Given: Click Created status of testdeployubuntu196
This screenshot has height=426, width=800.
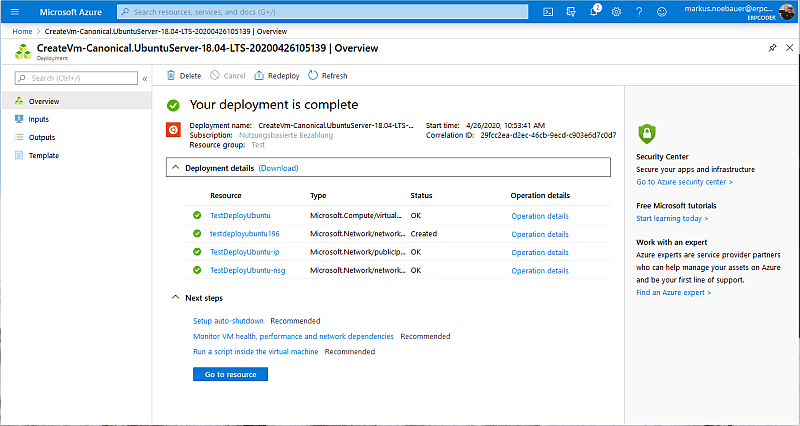Looking at the screenshot, I should tap(423, 234).
